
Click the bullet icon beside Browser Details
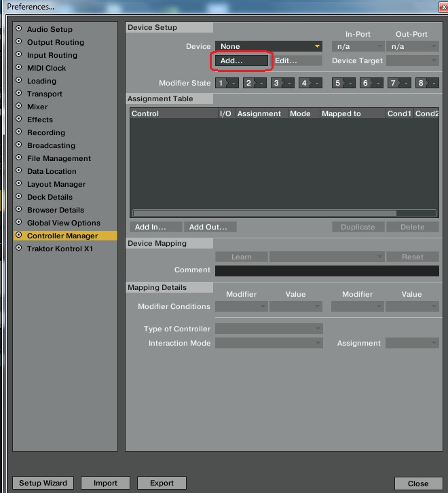[19, 209]
